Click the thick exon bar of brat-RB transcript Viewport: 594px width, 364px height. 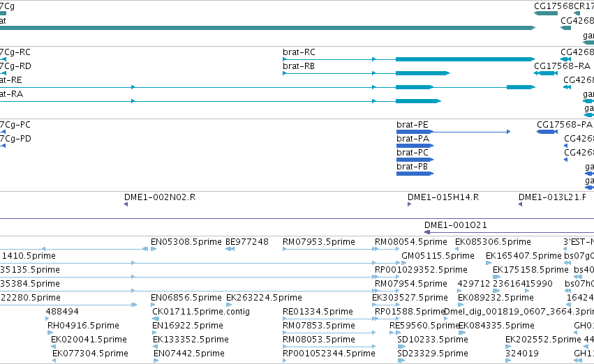tap(422, 73)
